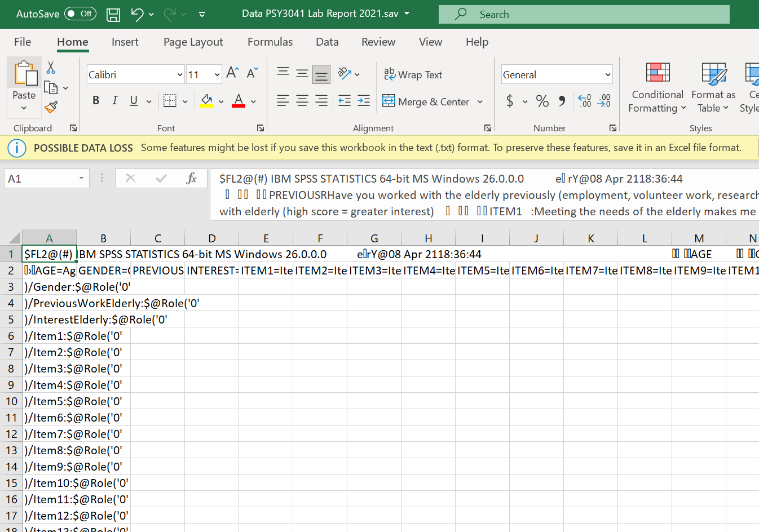
Task: Select the Italic formatting icon
Action: point(114,100)
